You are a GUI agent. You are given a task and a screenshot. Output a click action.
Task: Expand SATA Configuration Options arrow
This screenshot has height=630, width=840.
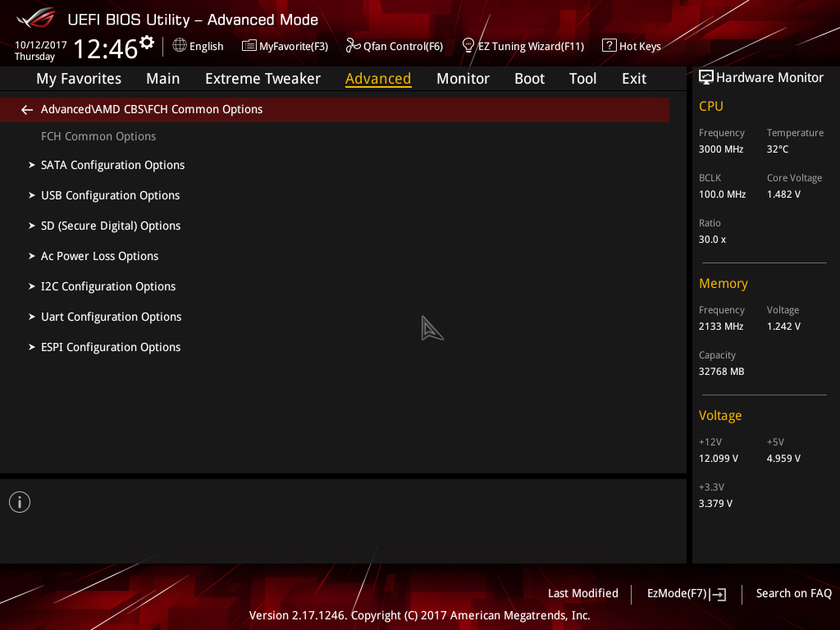tap(32, 165)
